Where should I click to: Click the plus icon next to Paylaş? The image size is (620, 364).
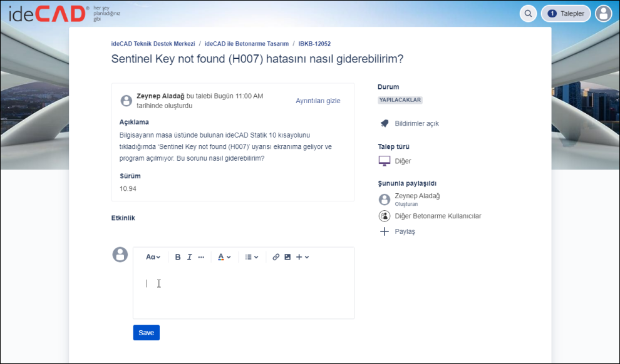pyautogui.click(x=385, y=231)
